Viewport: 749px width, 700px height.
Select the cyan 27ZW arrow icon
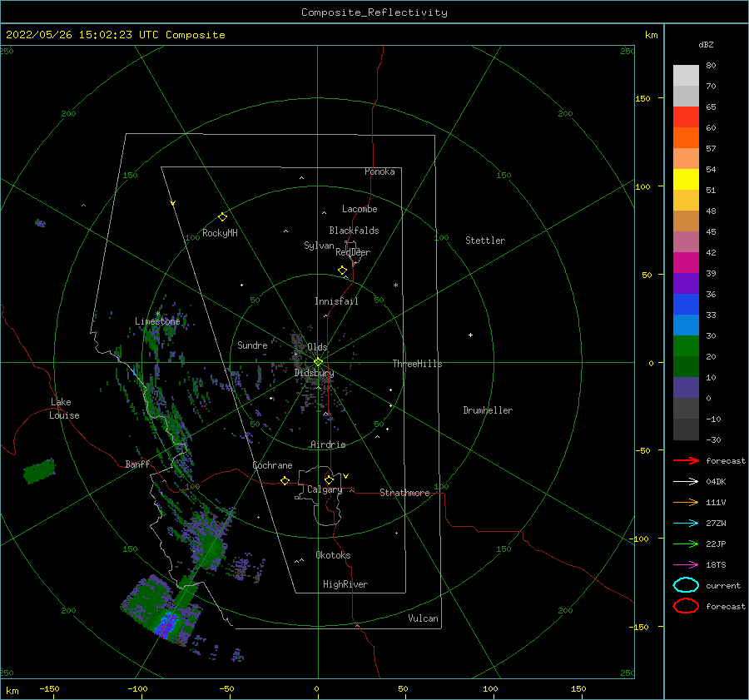(x=686, y=524)
